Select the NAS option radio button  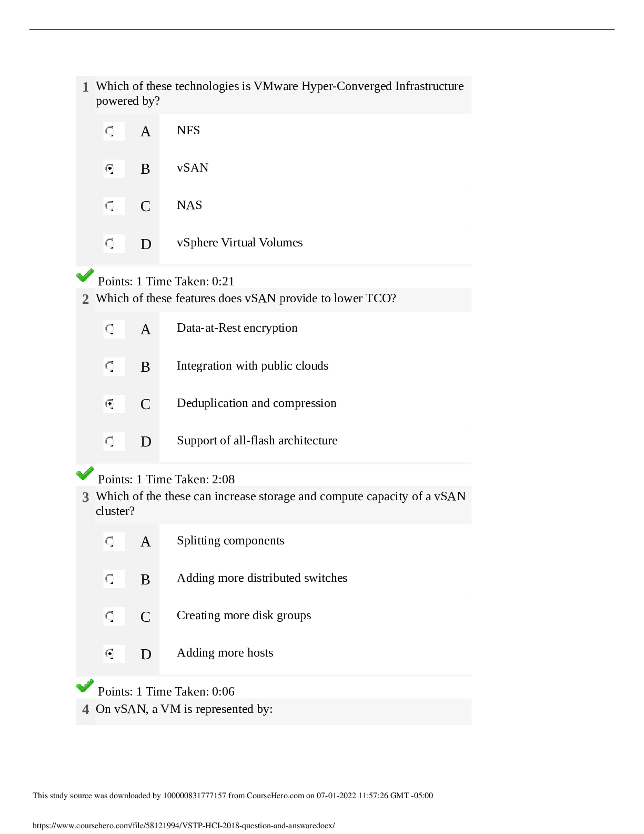pyautogui.click(x=109, y=206)
